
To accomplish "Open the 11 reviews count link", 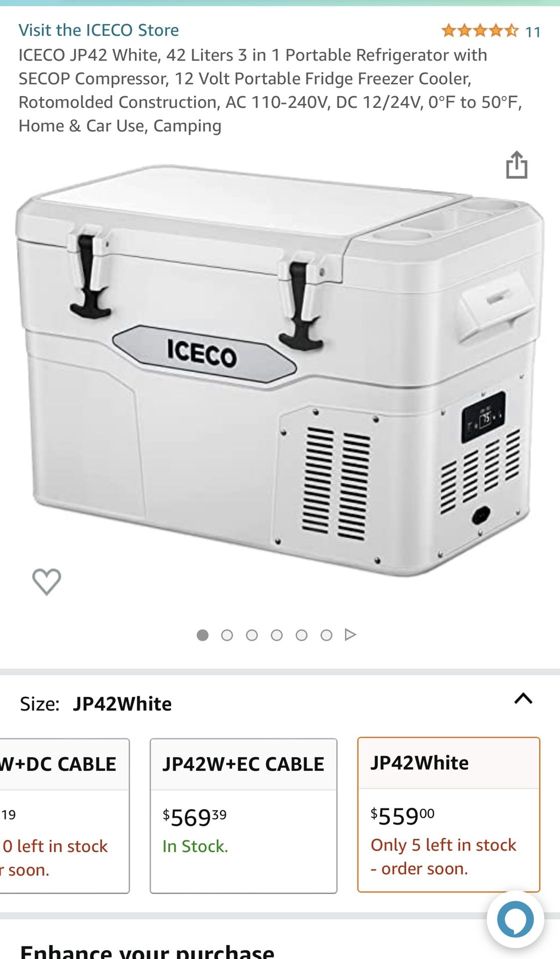I will pos(533,32).
